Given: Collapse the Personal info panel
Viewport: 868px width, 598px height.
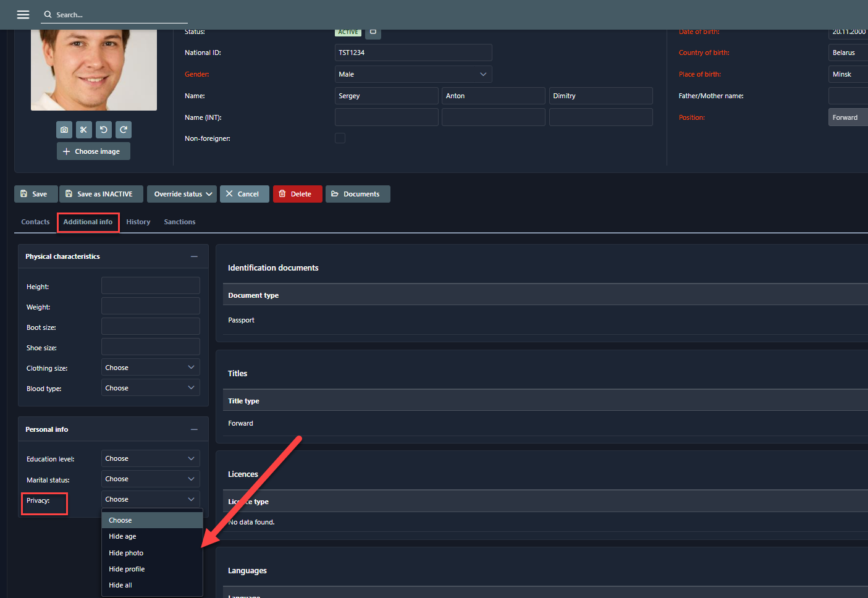Looking at the screenshot, I should tap(194, 429).
